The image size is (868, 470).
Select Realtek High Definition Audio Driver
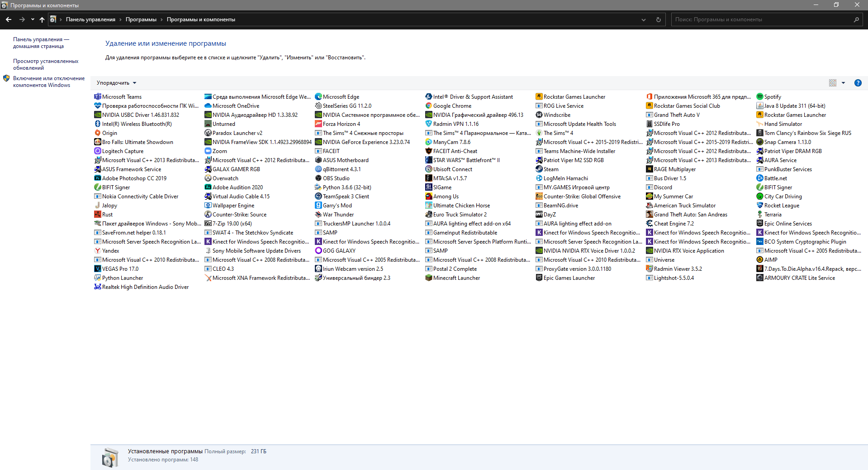point(142,287)
